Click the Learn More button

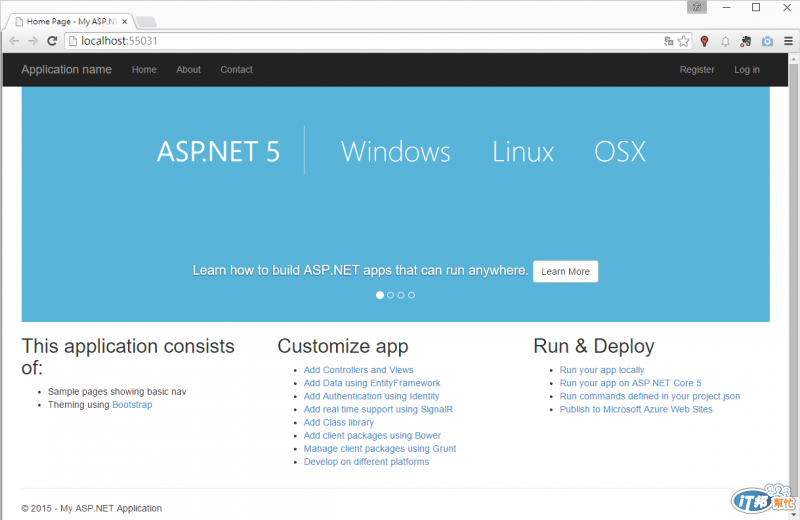point(565,271)
